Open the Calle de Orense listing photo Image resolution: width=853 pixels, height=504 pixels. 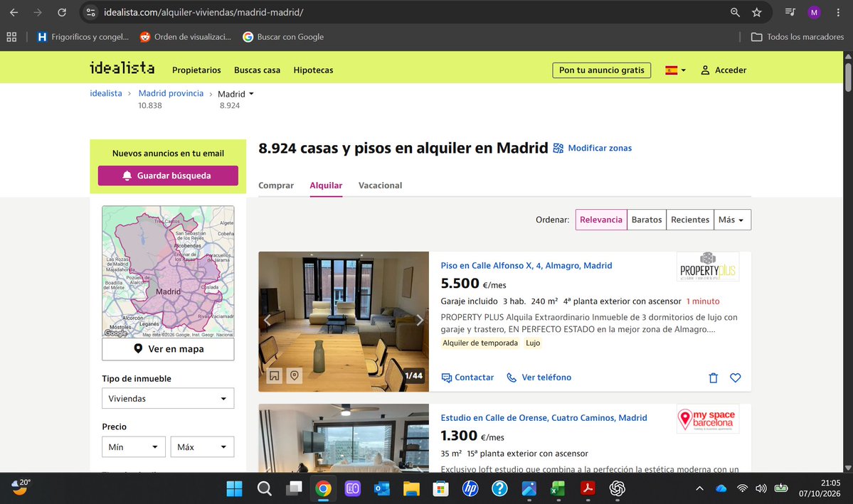pyautogui.click(x=344, y=438)
